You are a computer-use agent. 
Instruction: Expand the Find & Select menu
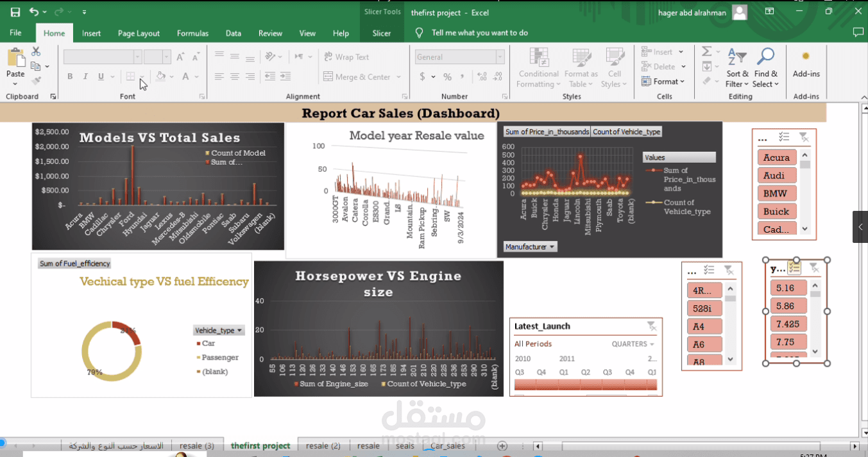(766, 68)
